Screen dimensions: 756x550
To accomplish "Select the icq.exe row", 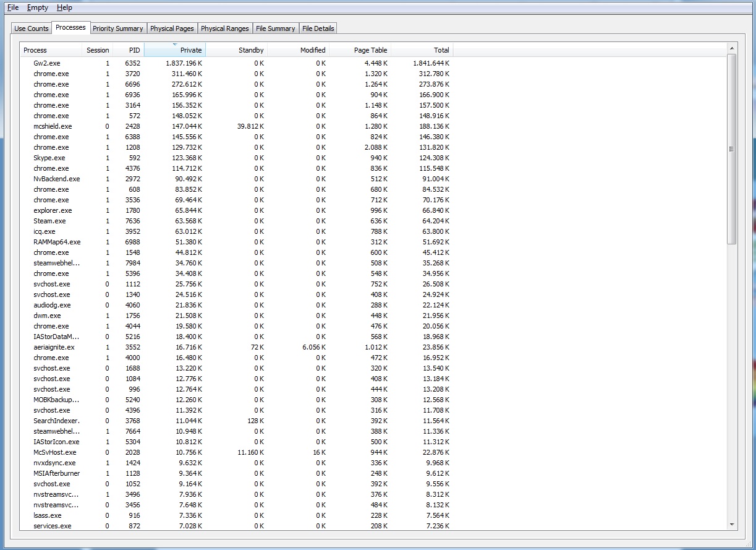I will click(237, 231).
